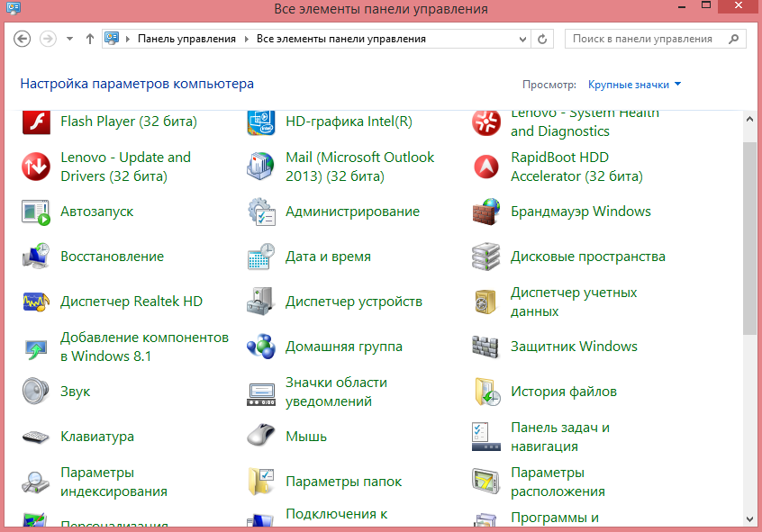Viewport: 762px width, 532px height.
Task: Open the Мышь mouse icon
Action: tap(261, 435)
